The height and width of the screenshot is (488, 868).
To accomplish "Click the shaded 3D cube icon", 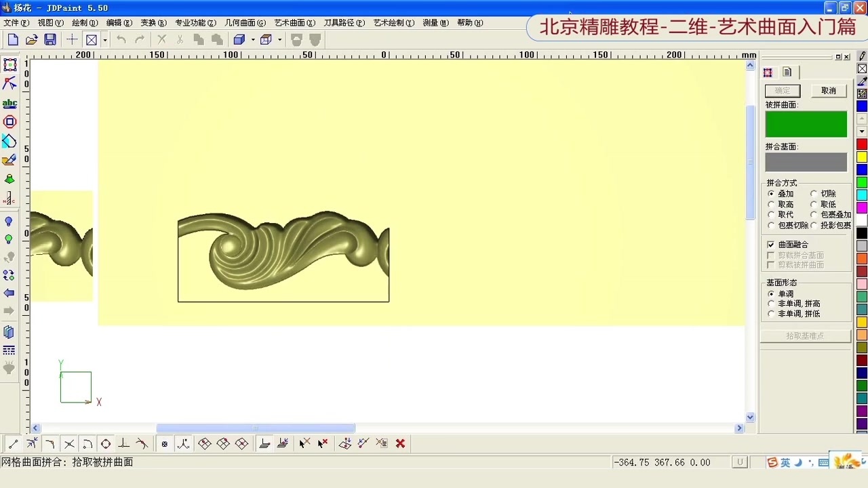I will (239, 40).
